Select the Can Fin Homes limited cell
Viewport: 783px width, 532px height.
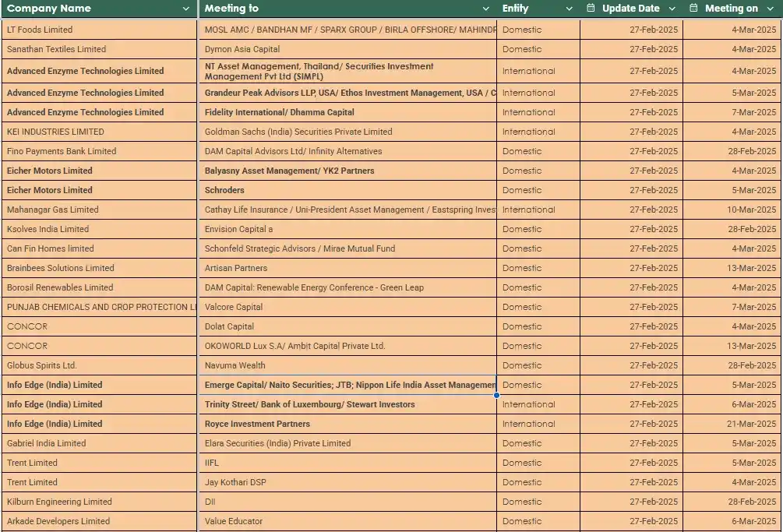99,248
